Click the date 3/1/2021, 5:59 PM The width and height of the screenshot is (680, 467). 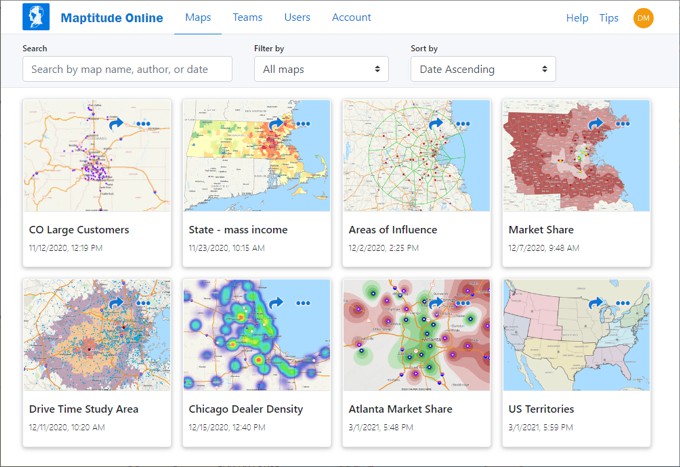coord(541,427)
